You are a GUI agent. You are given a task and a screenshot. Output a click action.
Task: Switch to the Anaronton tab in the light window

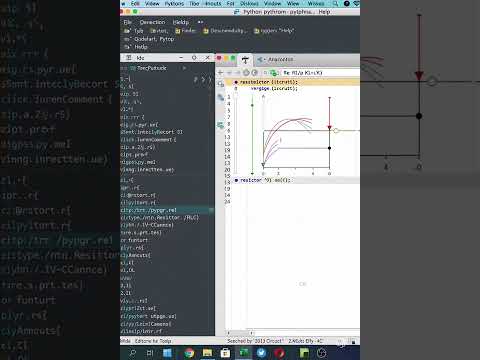coord(277,60)
